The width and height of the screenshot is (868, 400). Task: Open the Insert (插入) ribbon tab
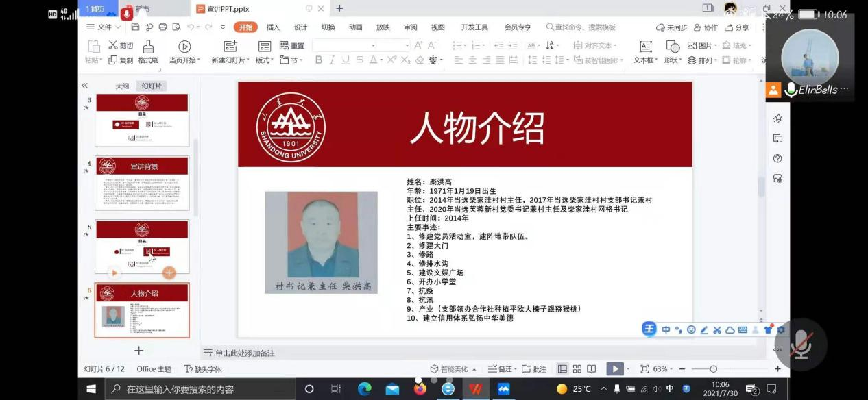click(273, 27)
